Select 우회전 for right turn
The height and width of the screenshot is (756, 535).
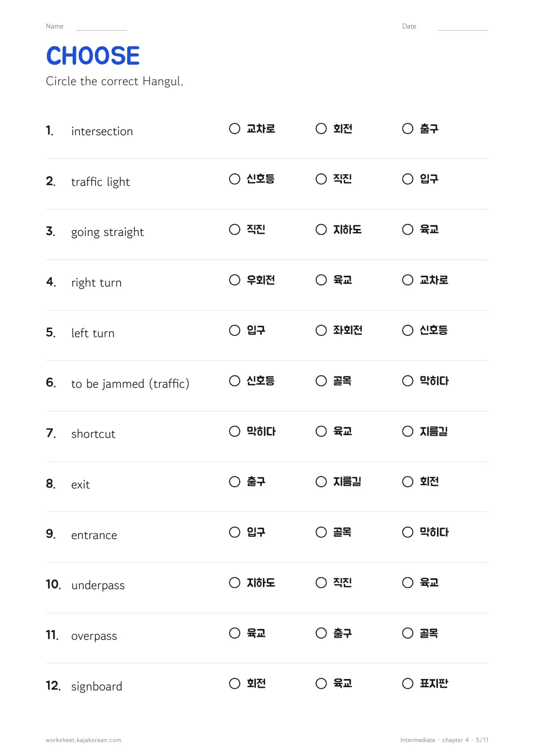pos(234,280)
